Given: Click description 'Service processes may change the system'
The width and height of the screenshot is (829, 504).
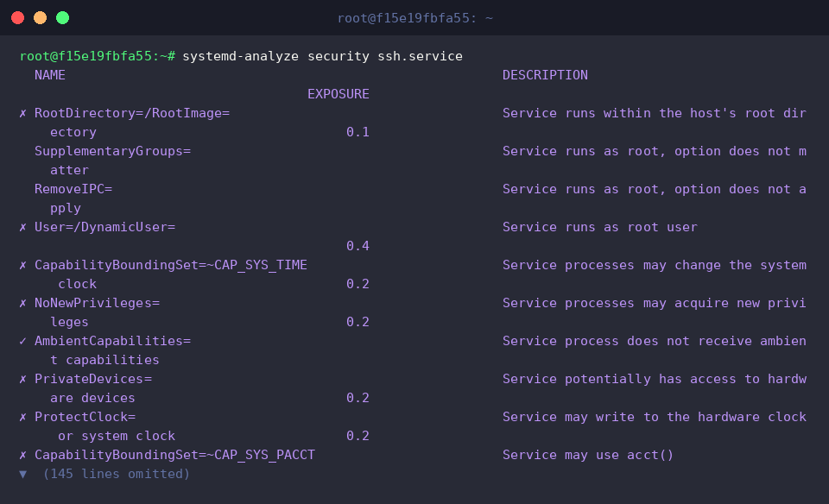Looking at the screenshot, I should (655, 265).
